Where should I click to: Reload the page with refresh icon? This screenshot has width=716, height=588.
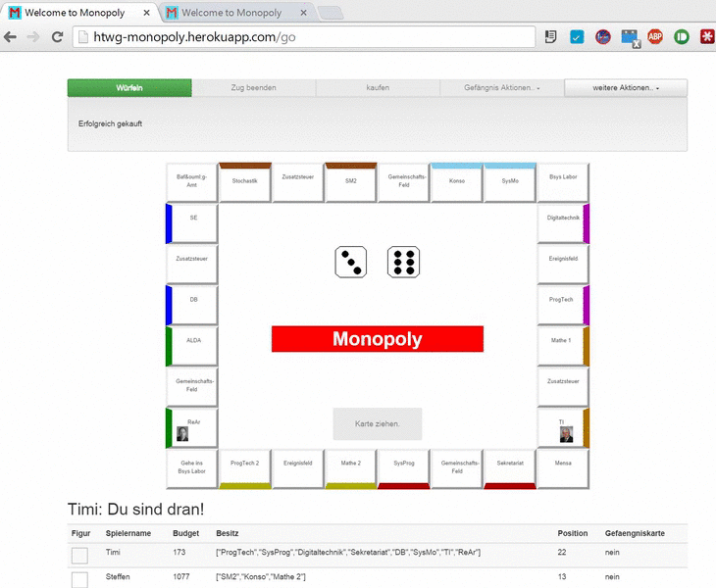tap(57, 37)
